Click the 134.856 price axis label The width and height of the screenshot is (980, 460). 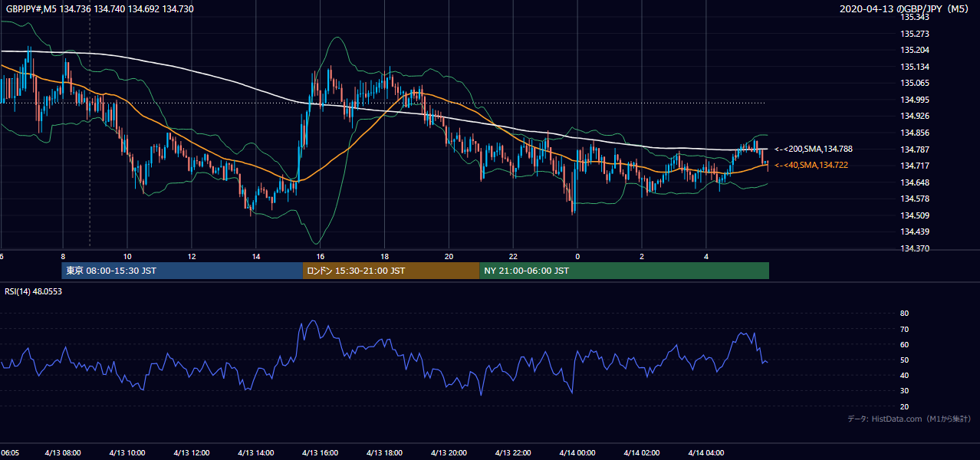pyautogui.click(x=915, y=133)
